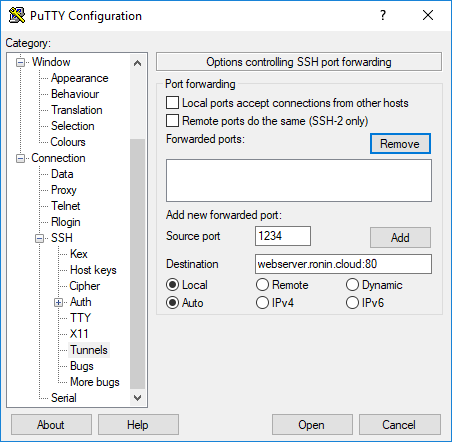This screenshot has width=452, height=442.
Task: Click the Add button for forwarded port
Action: coord(400,238)
